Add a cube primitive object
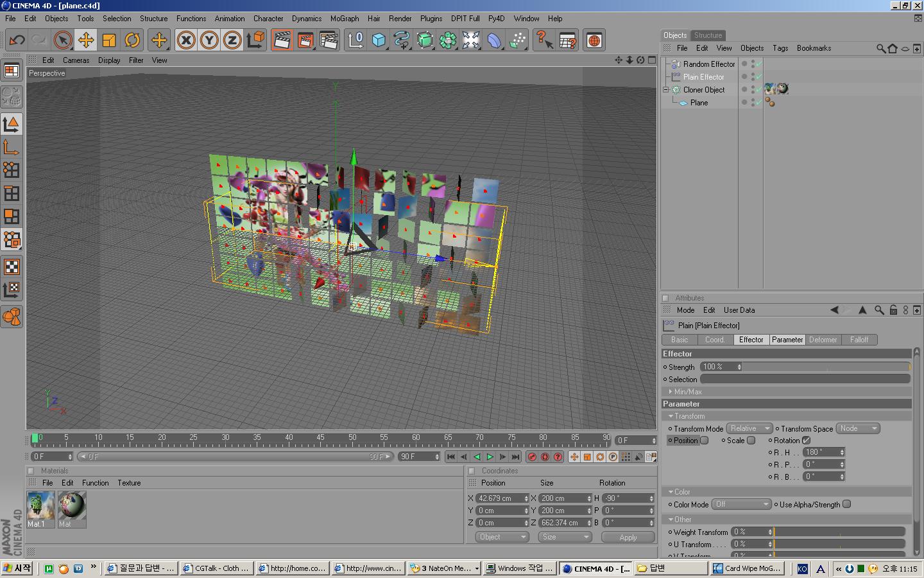924x578 pixels. (x=379, y=40)
